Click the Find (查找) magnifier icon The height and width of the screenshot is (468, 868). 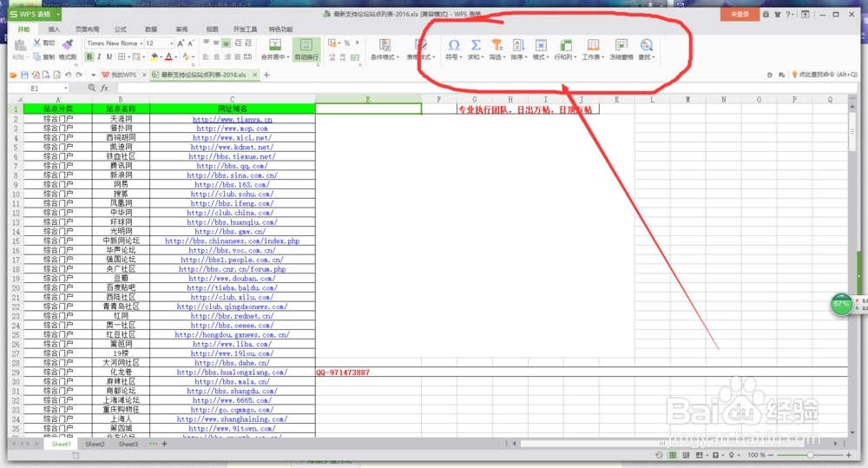(646, 45)
